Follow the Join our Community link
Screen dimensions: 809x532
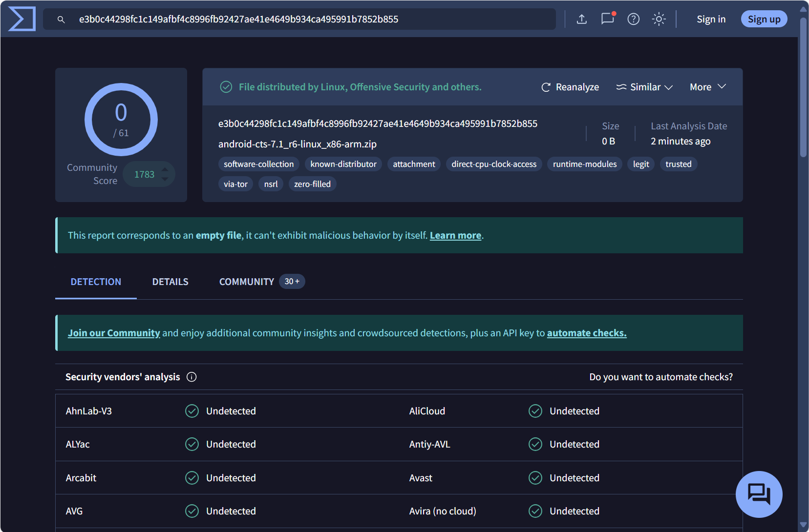[114, 333]
